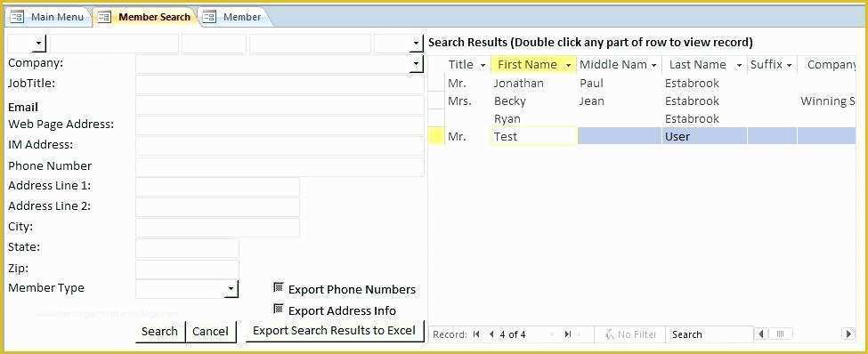The width and height of the screenshot is (868, 354).
Task: Click the Cancel button
Action: click(210, 332)
